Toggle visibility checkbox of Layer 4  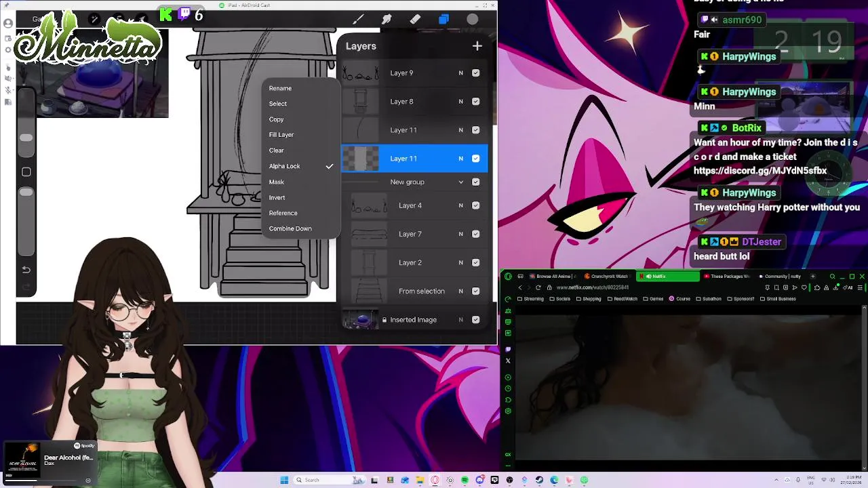coord(475,205)
